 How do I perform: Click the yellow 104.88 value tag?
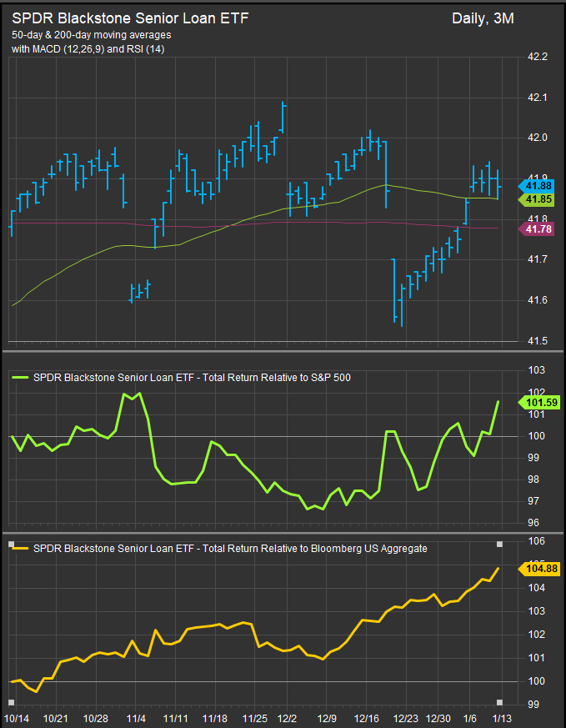pyautogui.click(x=538, y=568)
